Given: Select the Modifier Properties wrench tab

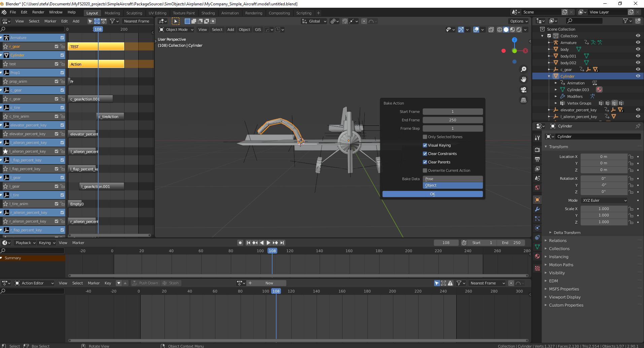Looking at the screenshot, I should tap(537, 209).
